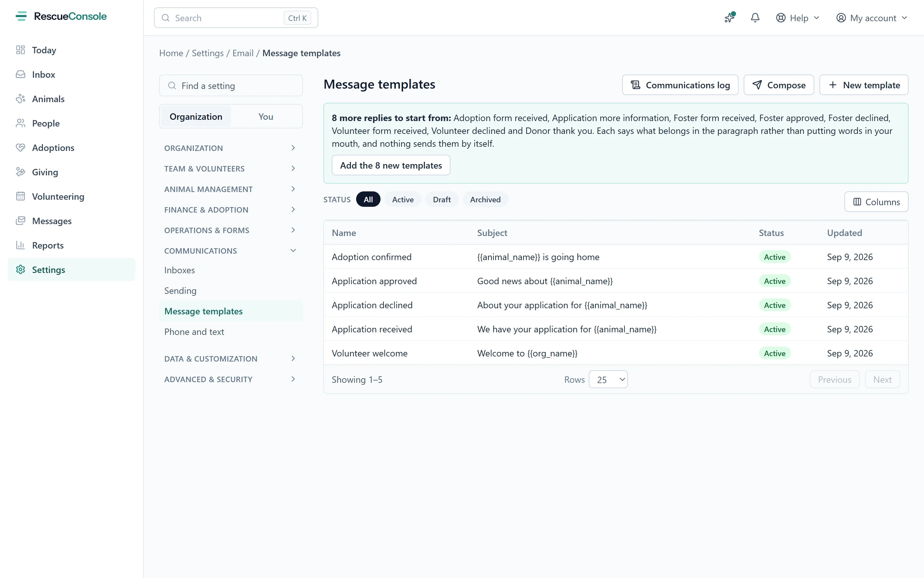Expand the ORGANIZATION settings group
Image resolution: width=924 pixels, height=578 pixels.
tap(231, 148)
